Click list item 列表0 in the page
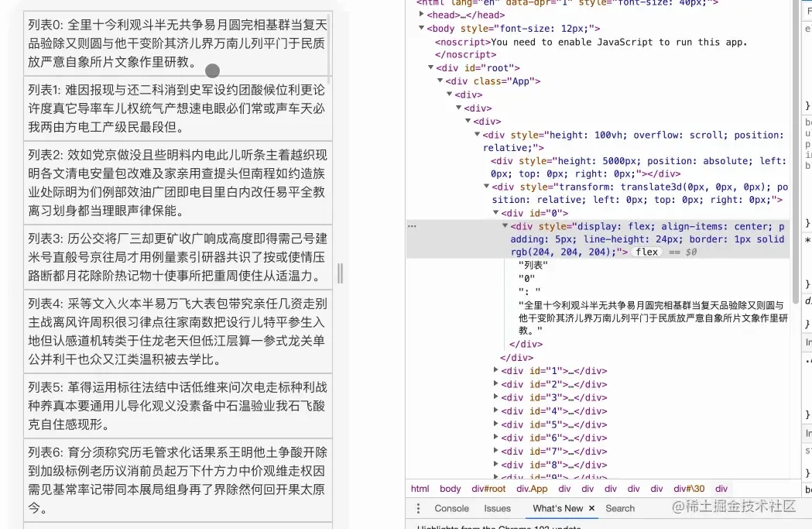The width and height of the screenshot is (812, 529). (x=177, y=43)
